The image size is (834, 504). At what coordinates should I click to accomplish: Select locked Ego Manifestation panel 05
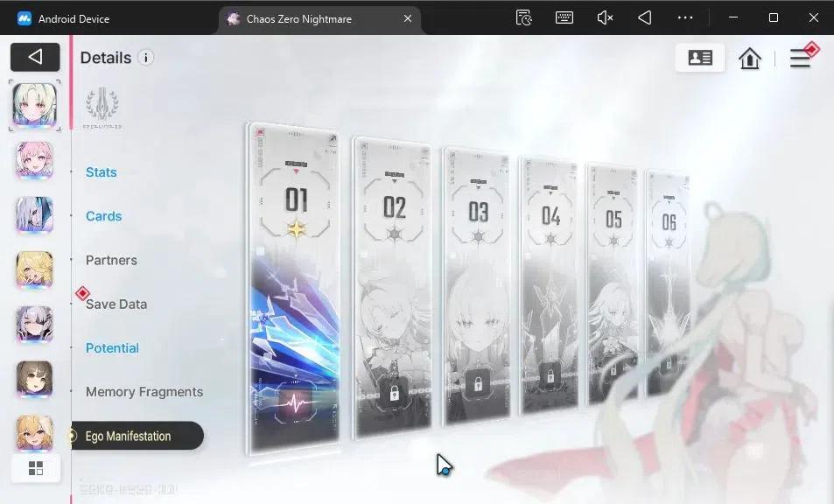tap(613, 283)
